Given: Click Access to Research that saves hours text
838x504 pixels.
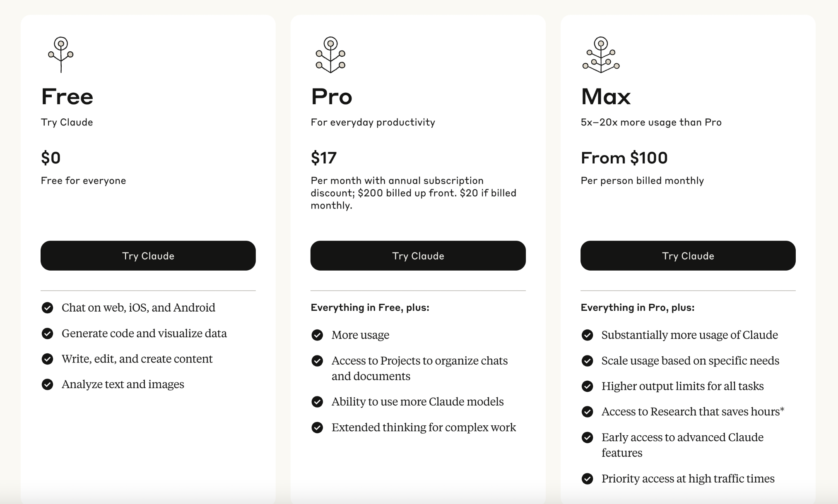Looking at the screenshot, I should tap(693, 411).
